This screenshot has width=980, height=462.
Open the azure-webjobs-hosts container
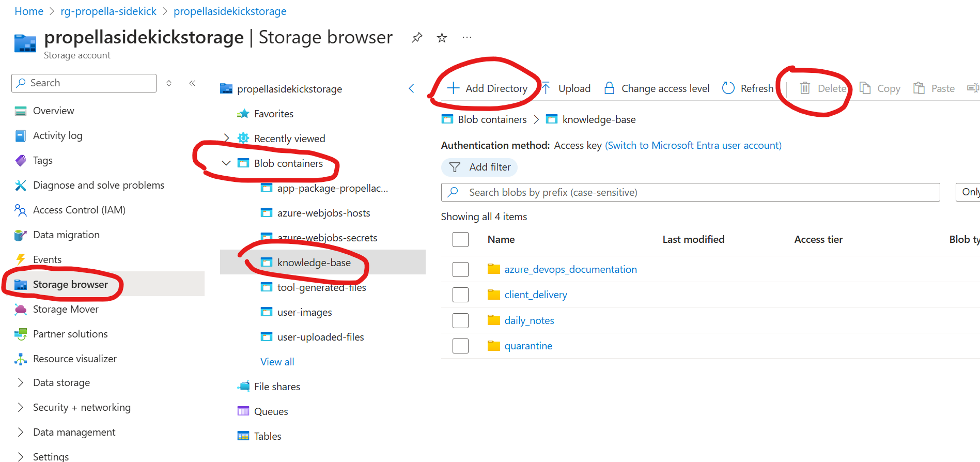pos(323,213)
